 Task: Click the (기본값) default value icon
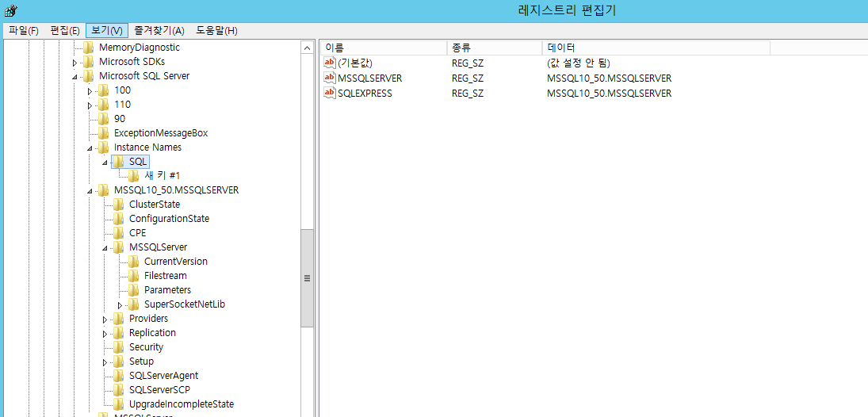330,63
